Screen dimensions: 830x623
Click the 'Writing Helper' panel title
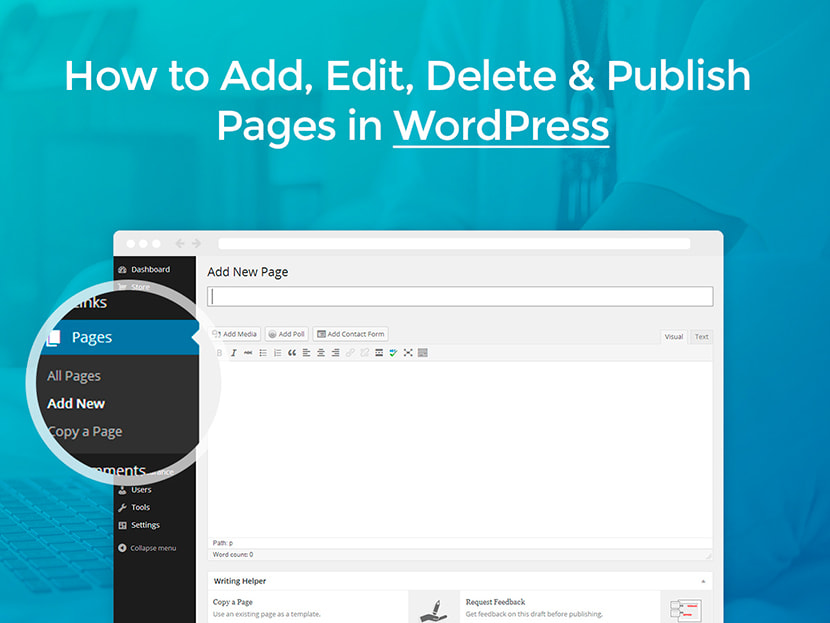tap(240, 581)
